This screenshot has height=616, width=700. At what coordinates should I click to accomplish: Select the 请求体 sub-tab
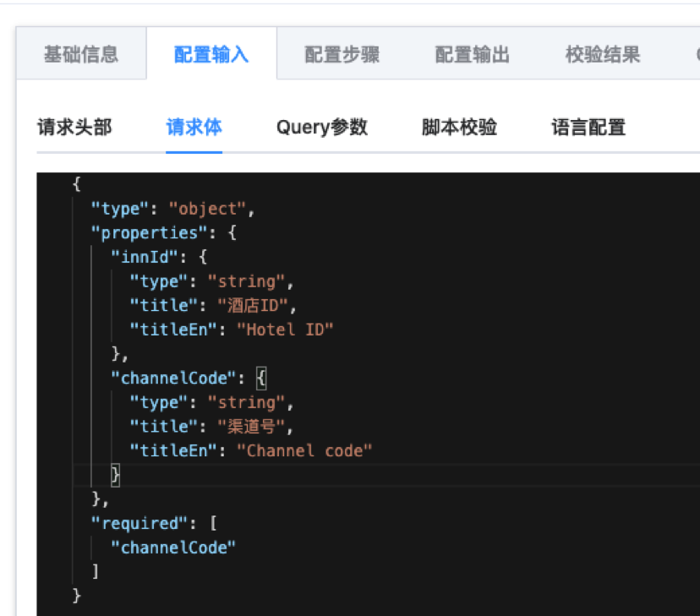tap(194, 128)
